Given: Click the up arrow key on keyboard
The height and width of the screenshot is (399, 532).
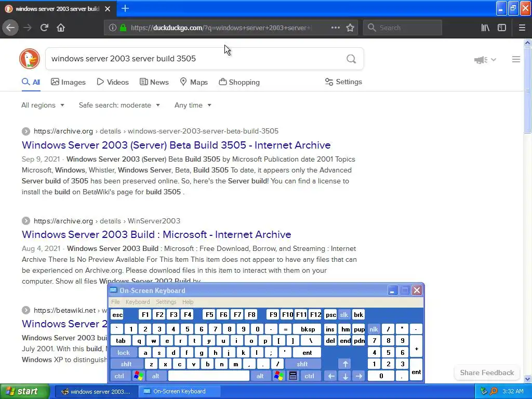Looking at the screenshot, I should click(x=345, y=364).
